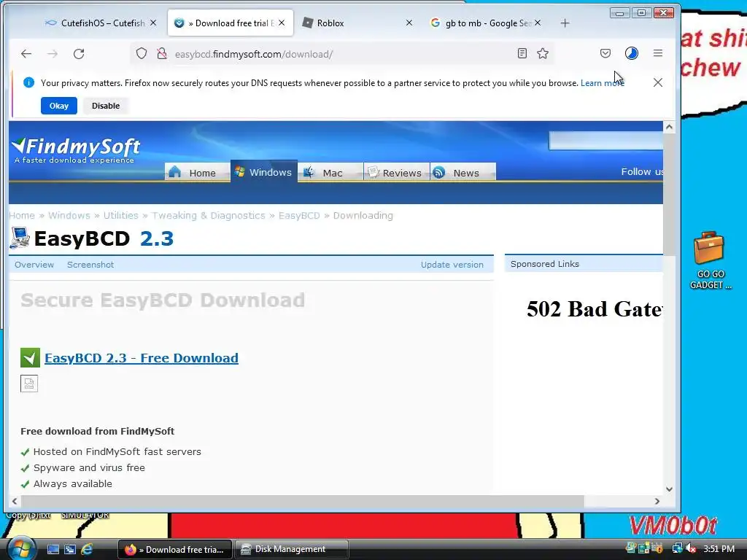
Task: Open the News navigation tab
Action: pos(463,172)
